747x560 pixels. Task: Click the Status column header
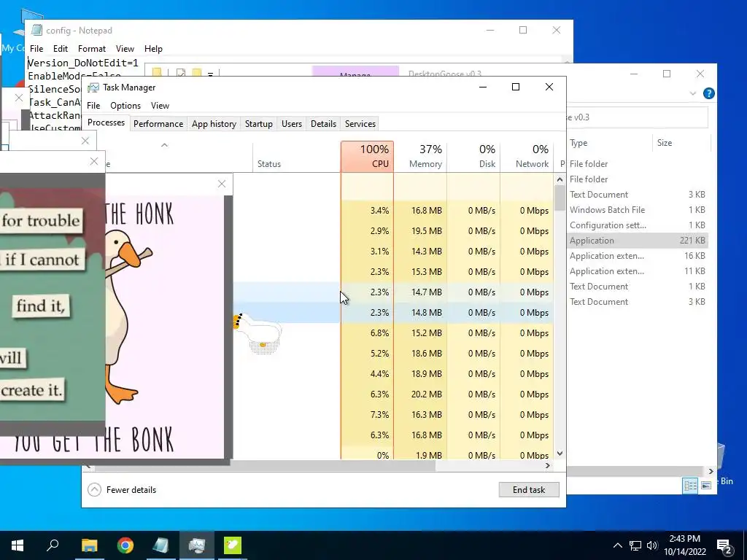click(x=296, y=156)
